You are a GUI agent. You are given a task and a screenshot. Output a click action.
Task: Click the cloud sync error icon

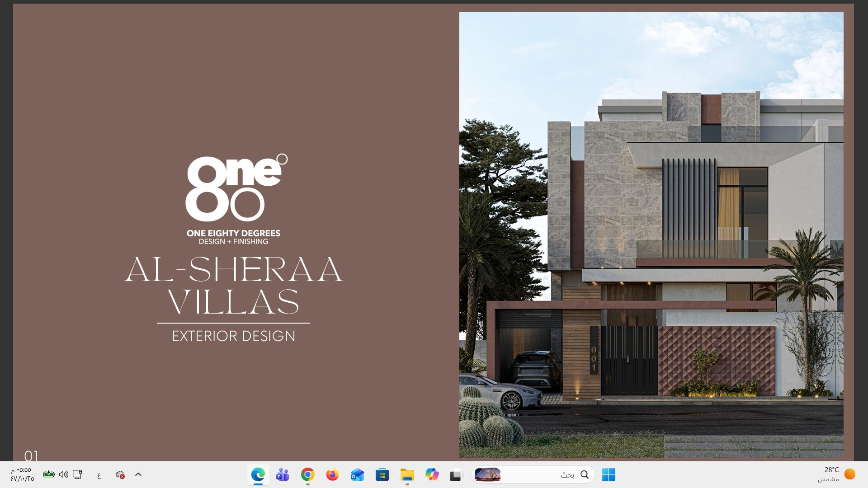tap(120, 475)
